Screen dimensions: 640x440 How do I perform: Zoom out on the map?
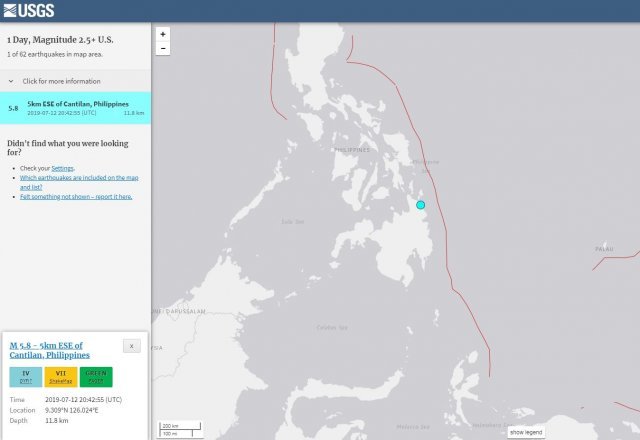coord(163,47)
